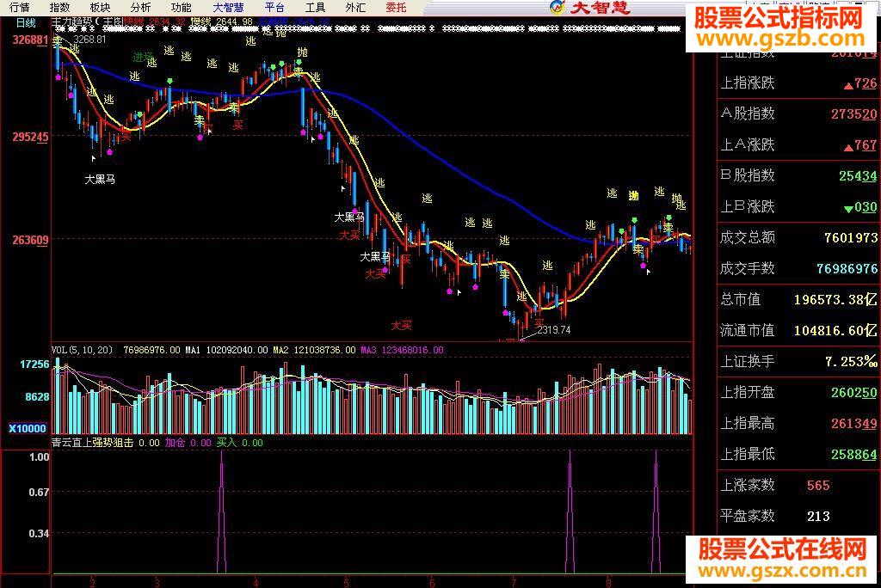
Task: Click the X10000 volume multiplier label
Action: [28, 428]
